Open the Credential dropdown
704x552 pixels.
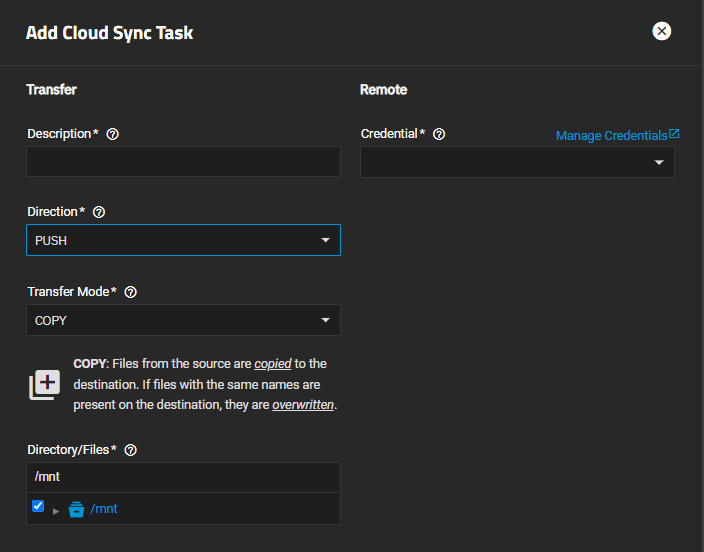[517, 162]
